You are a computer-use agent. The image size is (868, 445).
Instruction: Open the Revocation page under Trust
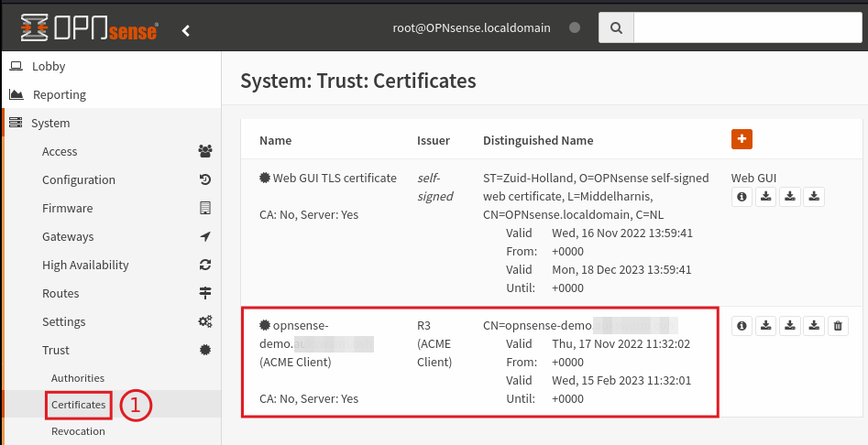(78, 431)
